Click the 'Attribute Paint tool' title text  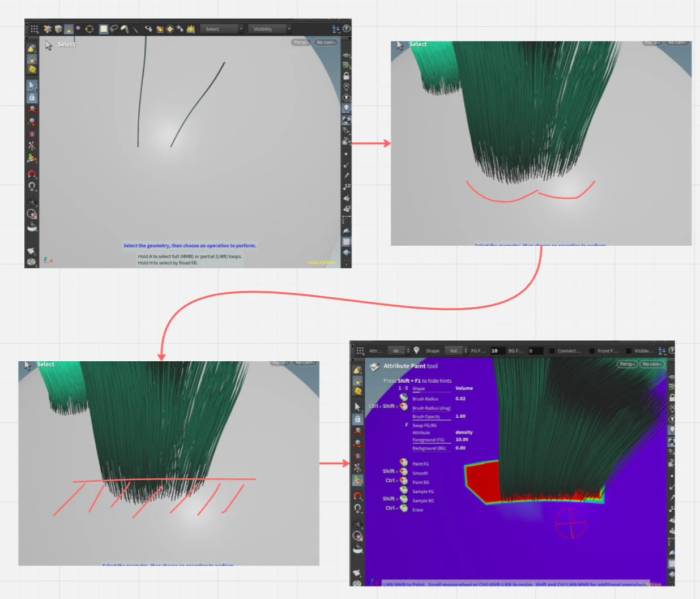tap(411, 366)
